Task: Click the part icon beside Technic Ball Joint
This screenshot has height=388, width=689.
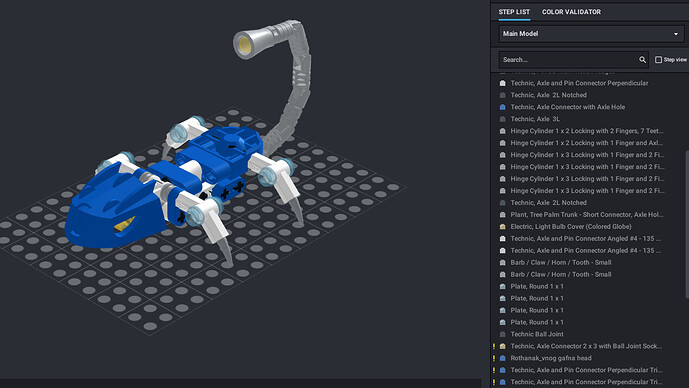Action: (503, 334)
